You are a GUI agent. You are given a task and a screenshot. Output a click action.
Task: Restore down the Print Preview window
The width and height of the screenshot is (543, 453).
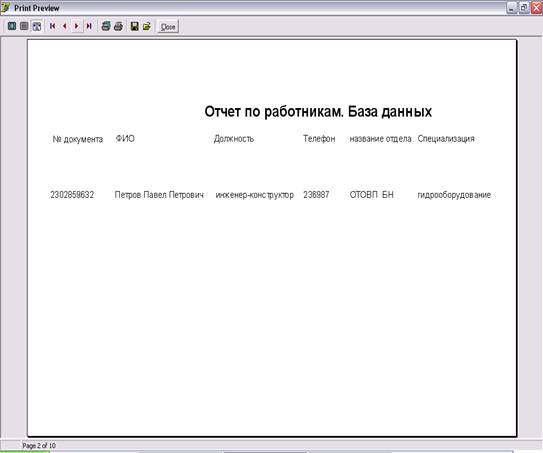pos(524,8)
